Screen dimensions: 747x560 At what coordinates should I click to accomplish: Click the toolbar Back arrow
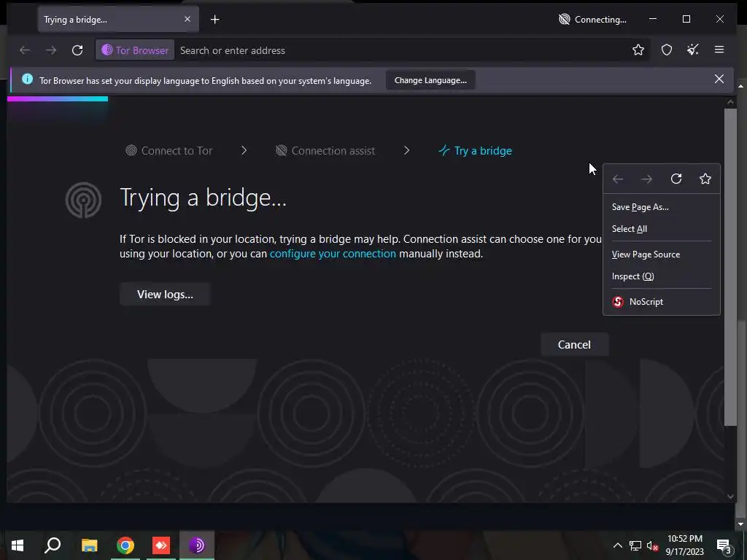[x=25, y=50]
